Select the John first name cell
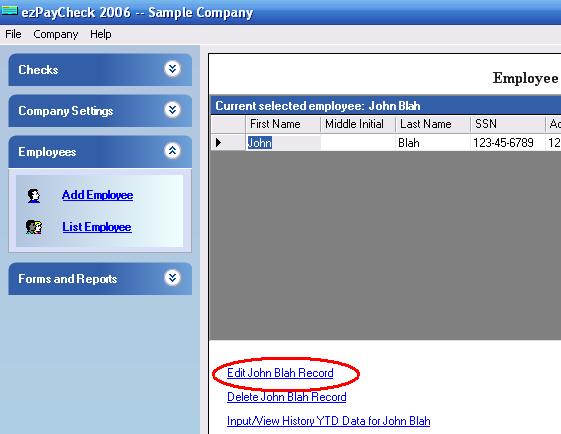Screen dimensions: 561x434 [x=283, y=142]
